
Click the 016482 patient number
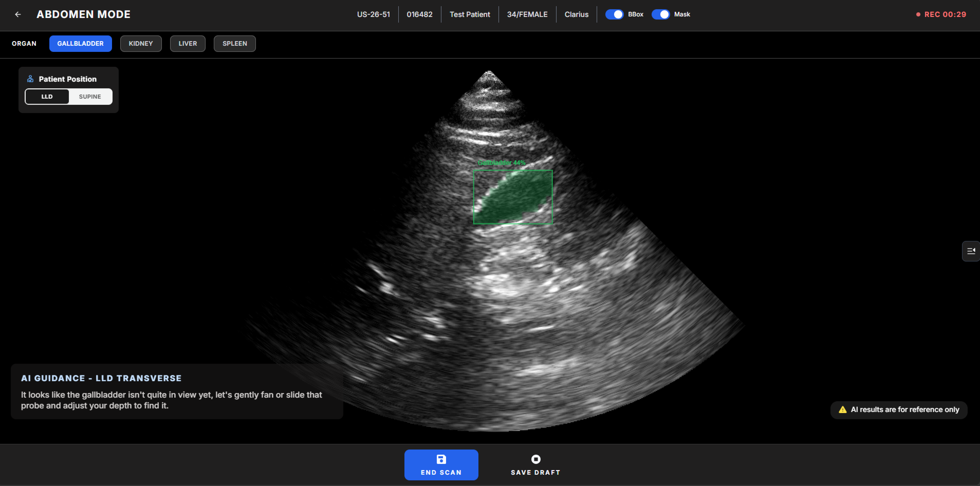click(419, 14)
